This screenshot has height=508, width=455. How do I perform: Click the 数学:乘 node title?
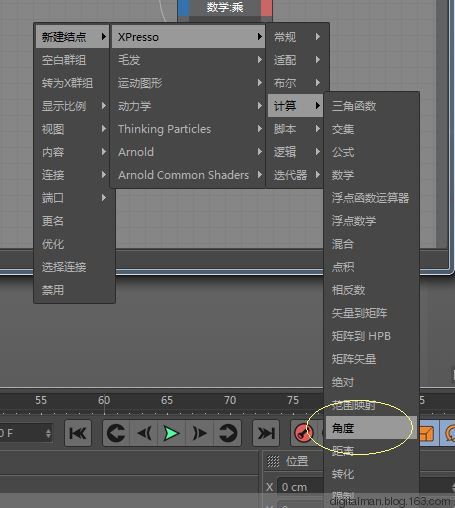pos(225,7)
